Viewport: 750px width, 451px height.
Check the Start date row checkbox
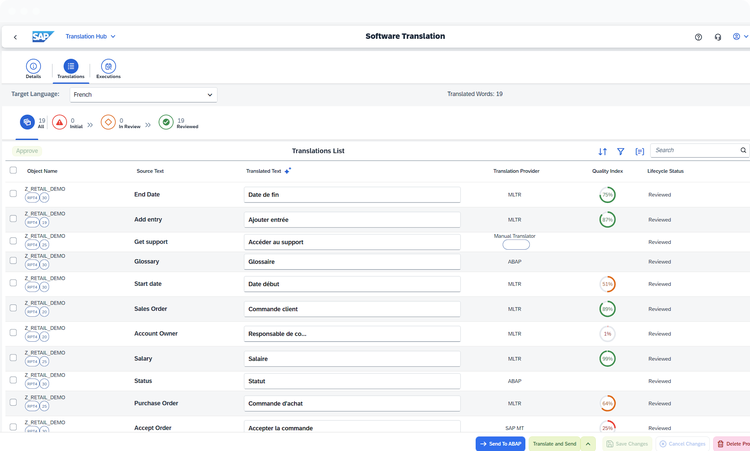(13, 283)
